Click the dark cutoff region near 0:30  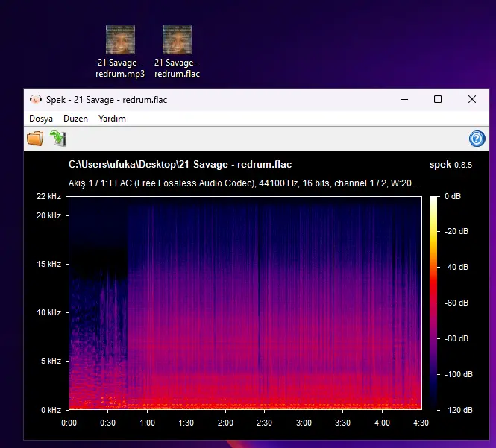[x=98, y=236]
